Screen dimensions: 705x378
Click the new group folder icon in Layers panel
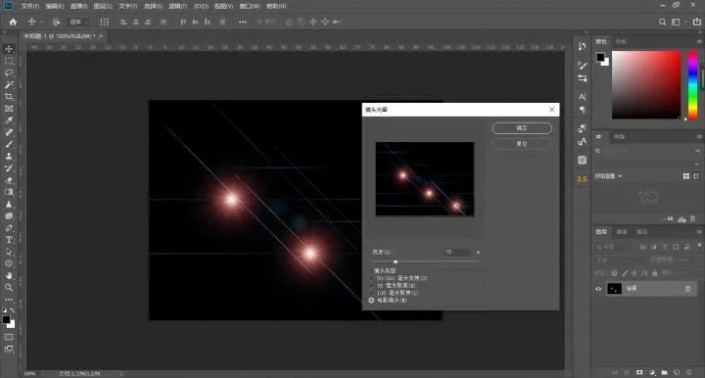[x=665, y=373]
